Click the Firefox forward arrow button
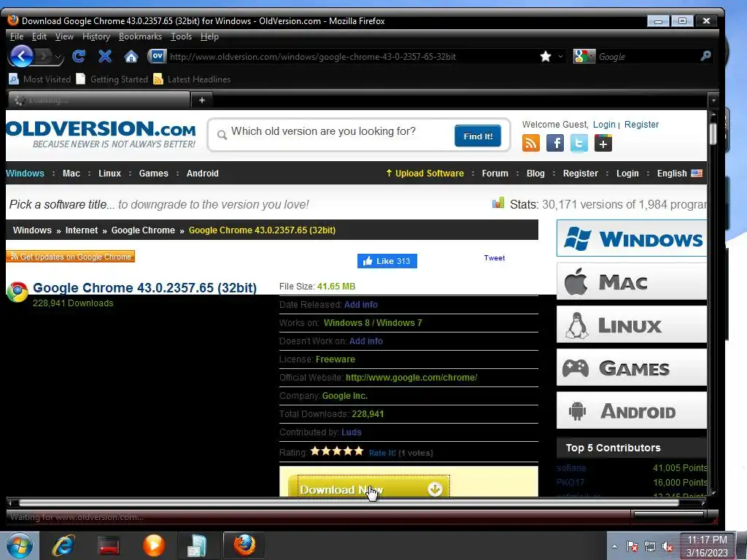This screenshot has height=560, width=747. point(44,57)
